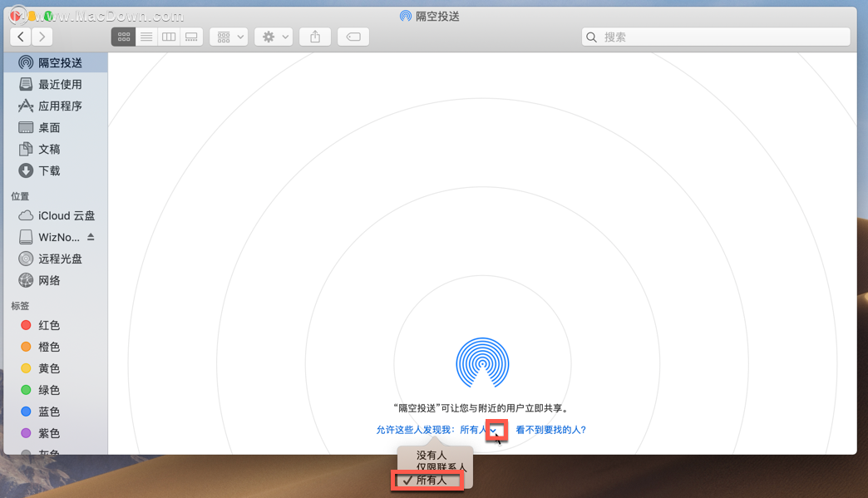Open 网络 in the sidebar
This screenshot has width=868, height=498.
point(56,280)
